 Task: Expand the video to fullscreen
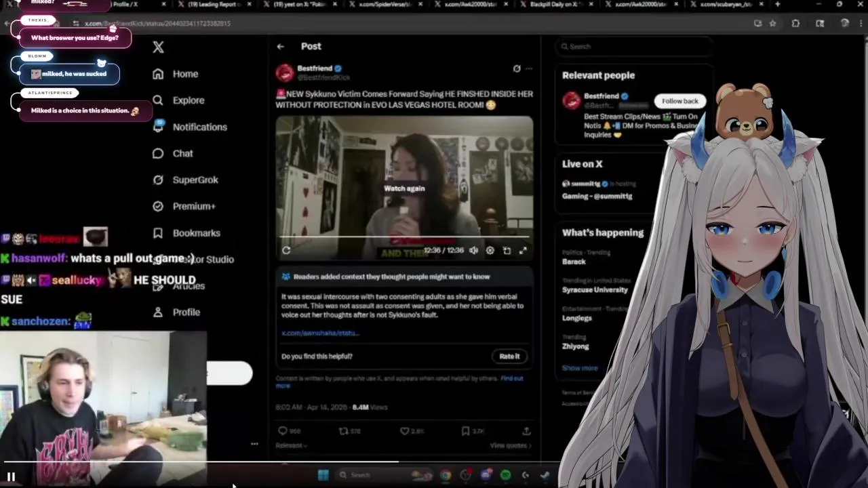click(523, 250)
